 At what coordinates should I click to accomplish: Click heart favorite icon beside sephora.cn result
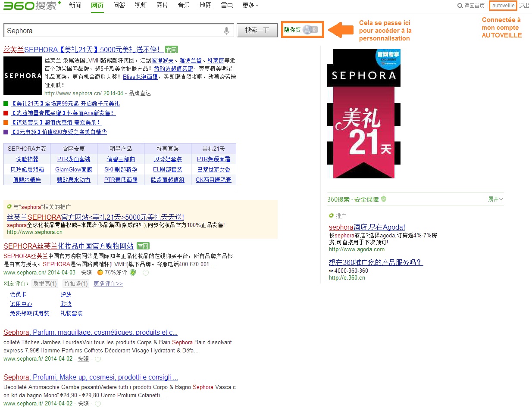coord(146,273)
